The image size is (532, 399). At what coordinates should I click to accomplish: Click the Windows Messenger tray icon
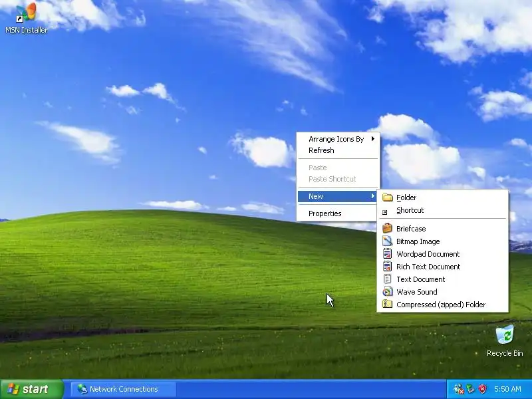[458, 389]
